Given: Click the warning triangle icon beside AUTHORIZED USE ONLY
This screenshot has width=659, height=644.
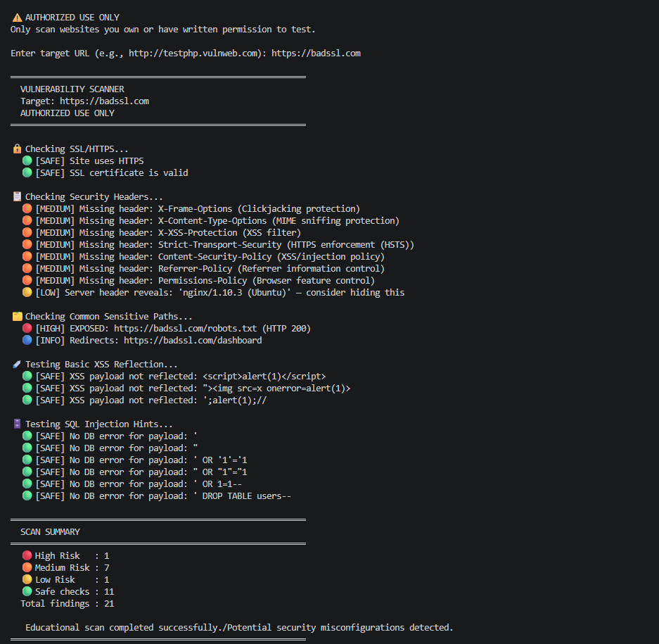Looking at the screenshot, I should click(18, 18).
